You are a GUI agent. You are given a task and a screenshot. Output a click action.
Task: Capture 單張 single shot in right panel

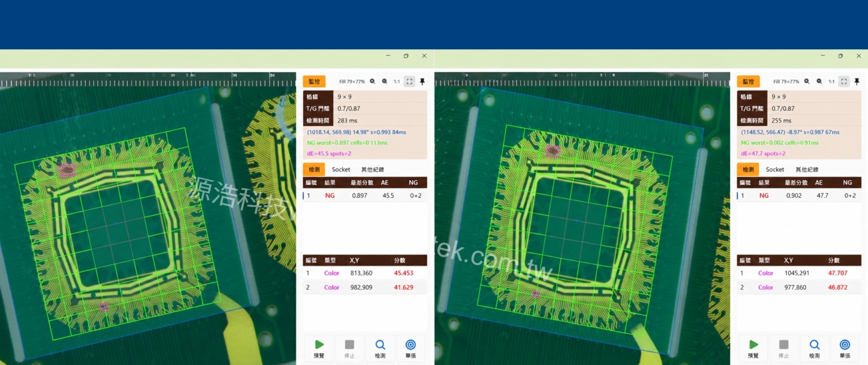[x=845, y=349]
